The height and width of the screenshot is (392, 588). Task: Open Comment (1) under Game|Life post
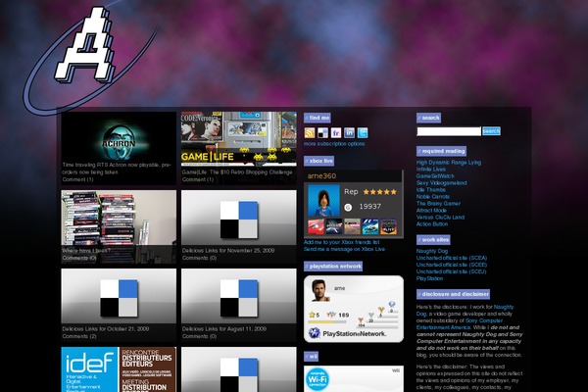tap(198, 179)
